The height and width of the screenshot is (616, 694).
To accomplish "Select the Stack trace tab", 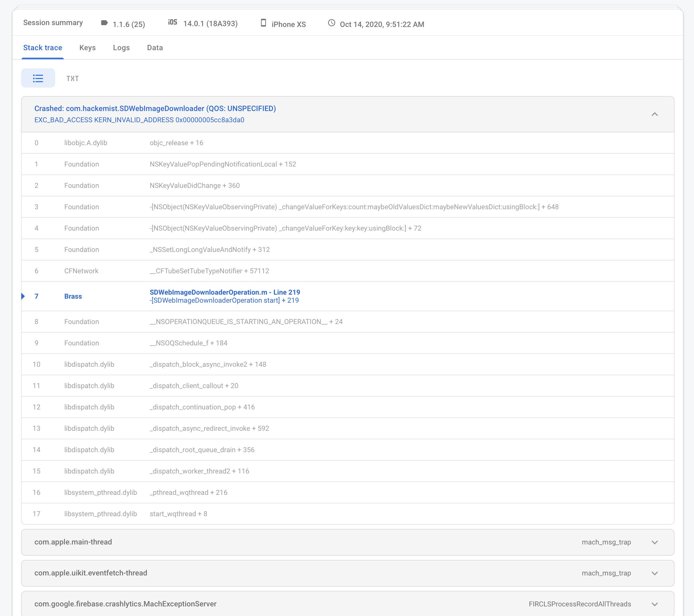I will point(42,48).
